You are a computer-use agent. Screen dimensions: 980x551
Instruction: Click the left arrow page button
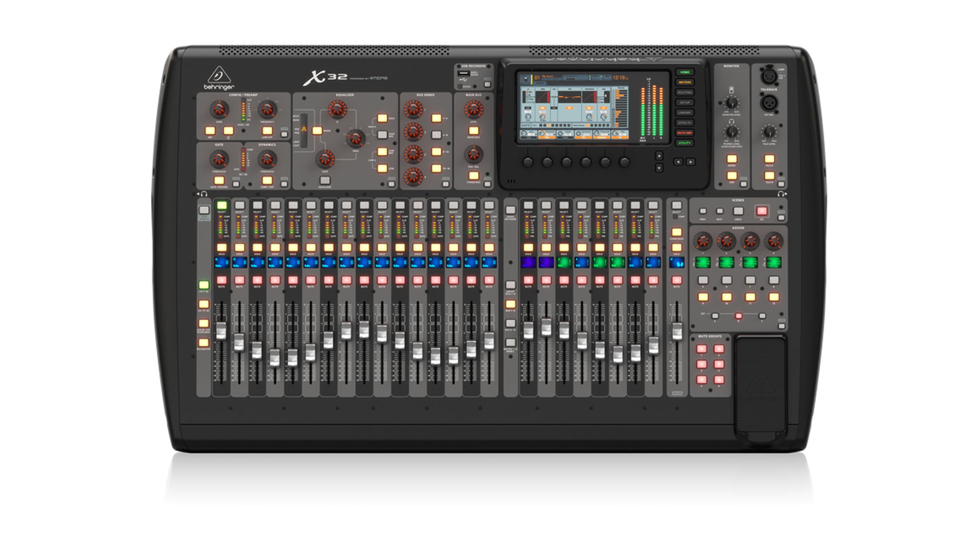click(678, 162)
